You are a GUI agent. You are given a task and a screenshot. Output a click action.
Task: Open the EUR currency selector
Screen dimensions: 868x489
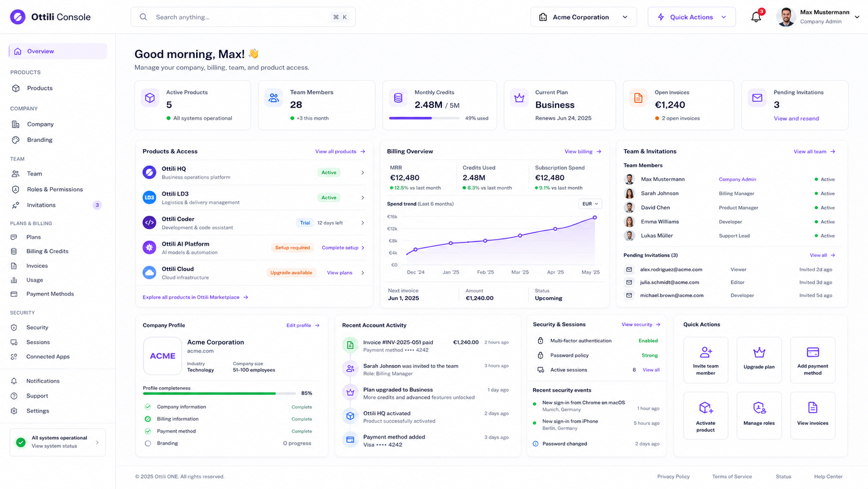(590, 204)
